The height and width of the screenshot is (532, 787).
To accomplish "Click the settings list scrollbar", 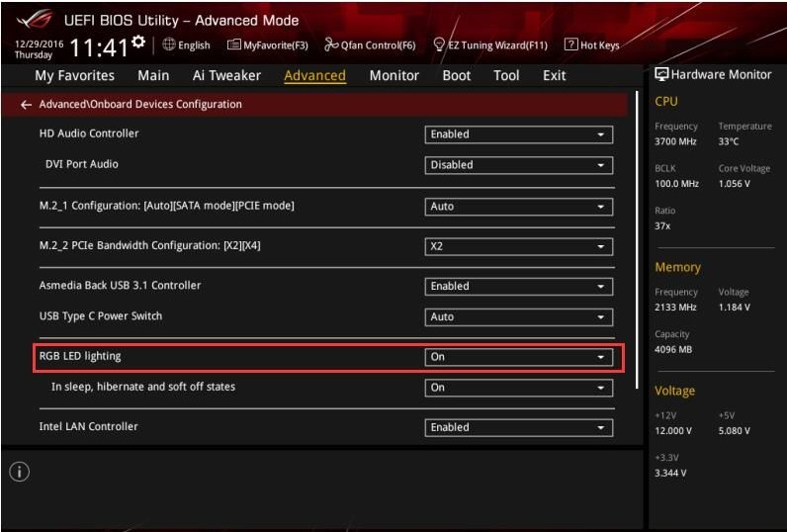I will pyautogui.click(x=637, y=240).
